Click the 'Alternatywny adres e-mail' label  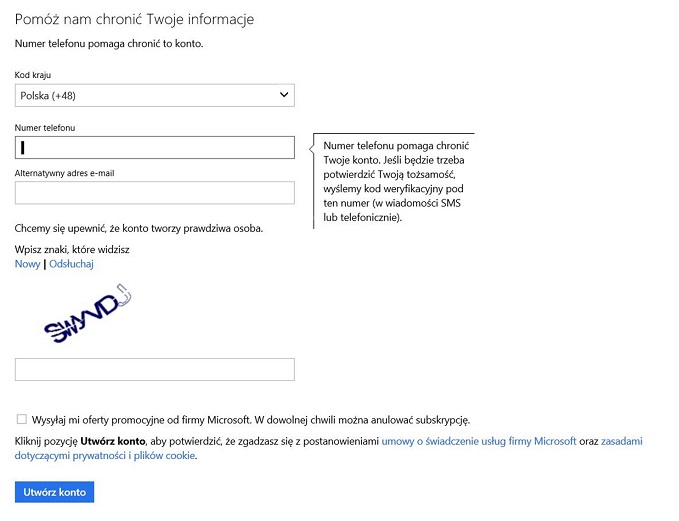click(x=64, y=173)
